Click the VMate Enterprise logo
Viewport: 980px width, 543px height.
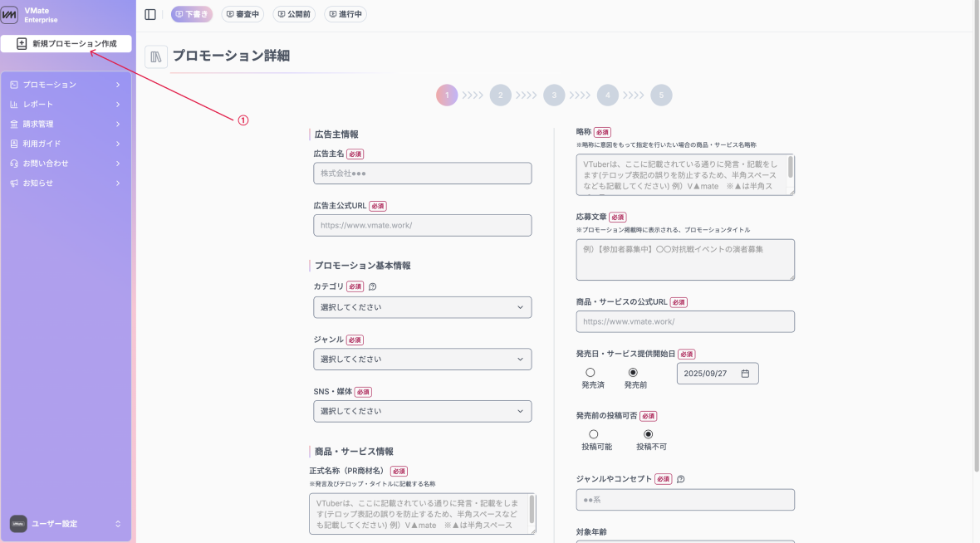coord(10,15)
